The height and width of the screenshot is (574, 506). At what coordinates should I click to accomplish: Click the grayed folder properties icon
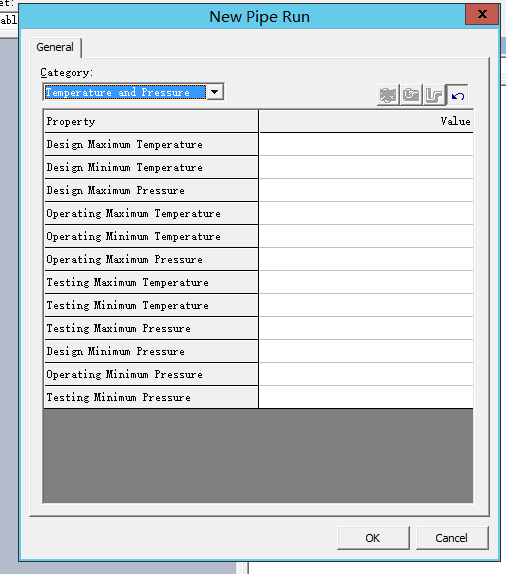point(411,95)
